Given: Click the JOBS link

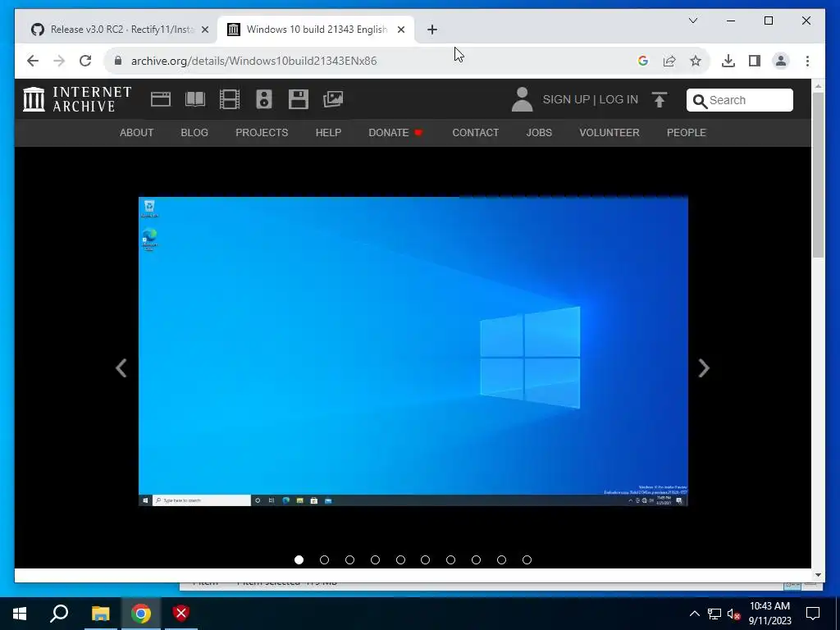Looking at the screenshot, I should 539,132.
